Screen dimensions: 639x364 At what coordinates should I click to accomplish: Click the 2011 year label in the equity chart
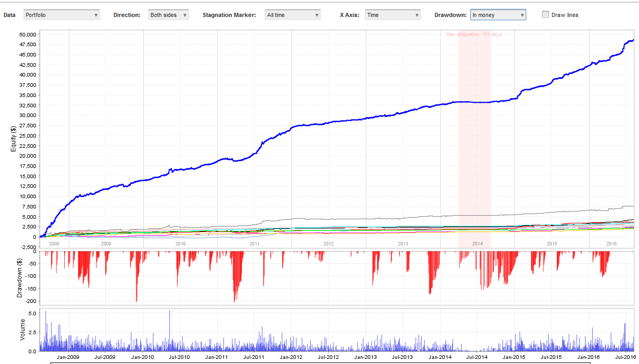(254, 244)
